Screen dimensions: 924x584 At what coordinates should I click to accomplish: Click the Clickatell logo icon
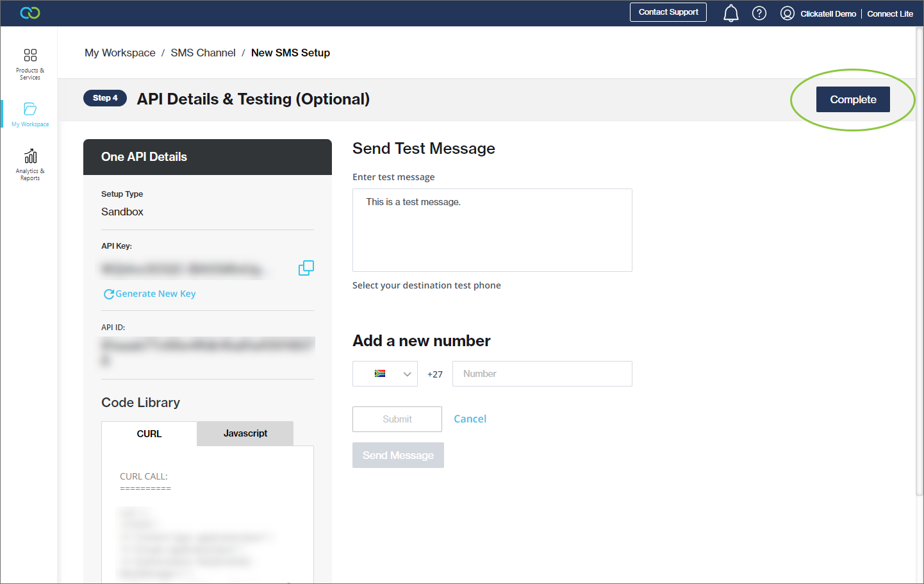(30, 13)
